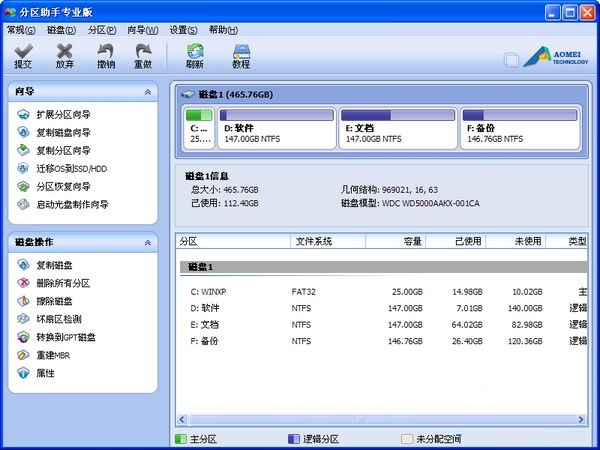Screen dimensions: 600x450
Task: Click the 复制分区向导 icon
Action: coord(23,150)
